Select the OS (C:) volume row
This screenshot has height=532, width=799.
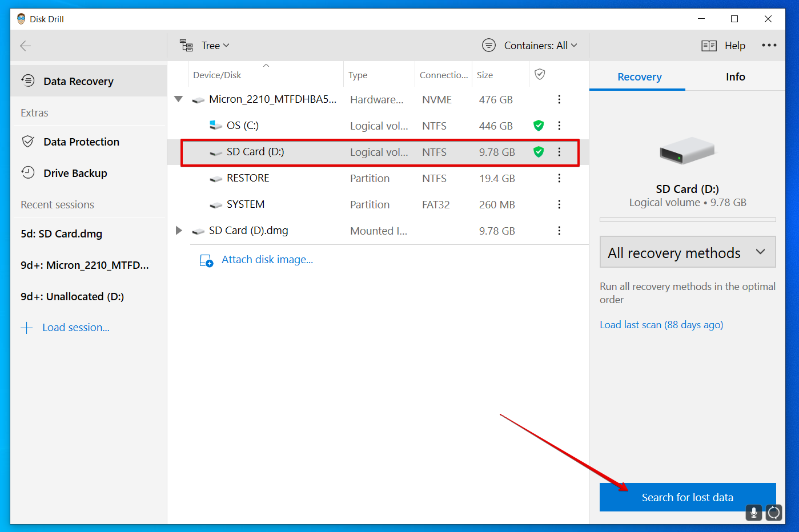point(378,126)
